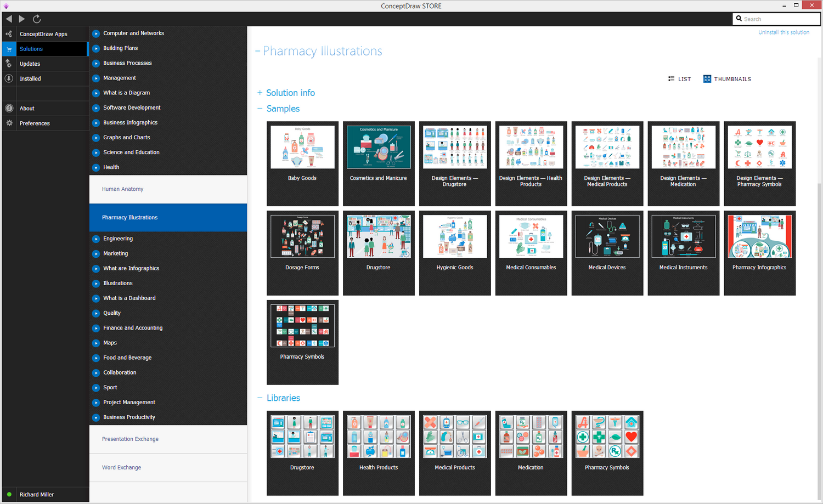This screenshot has width=823, height=504.
Task: Open the Medical Consumables sample
Action: (531, 253)
